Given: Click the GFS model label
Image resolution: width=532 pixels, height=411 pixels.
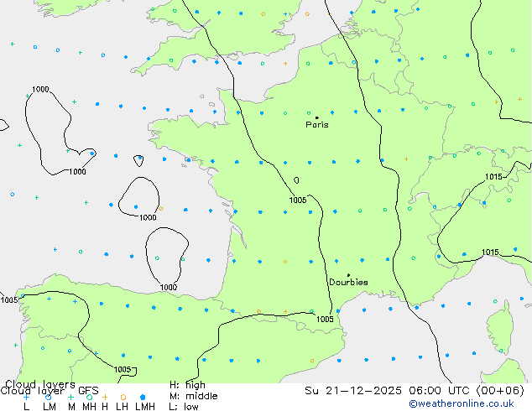Looking at the screenshot, I should [88, 391].
